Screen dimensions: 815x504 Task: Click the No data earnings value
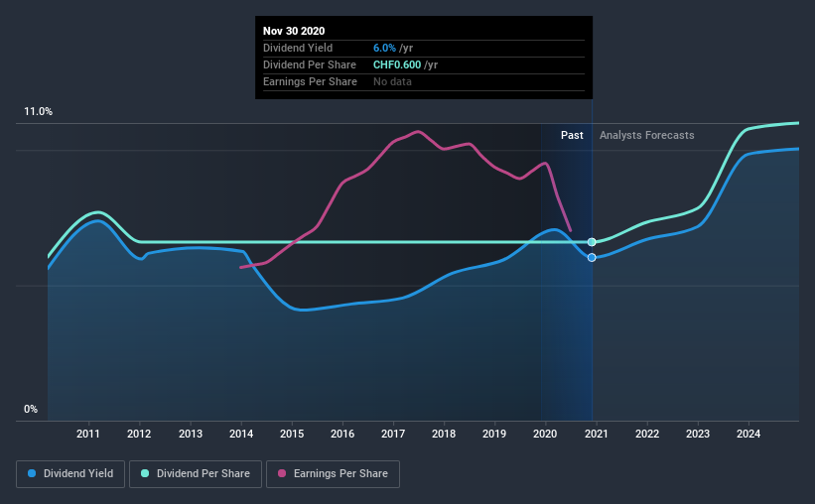pos(392,81)
